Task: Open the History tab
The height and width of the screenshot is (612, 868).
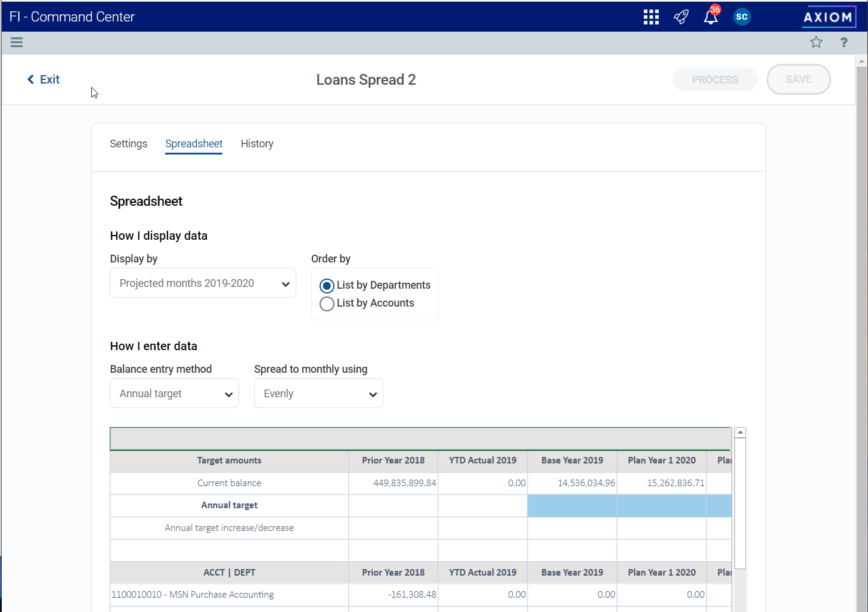Action: pyautogui.click(x=257, y=144)
